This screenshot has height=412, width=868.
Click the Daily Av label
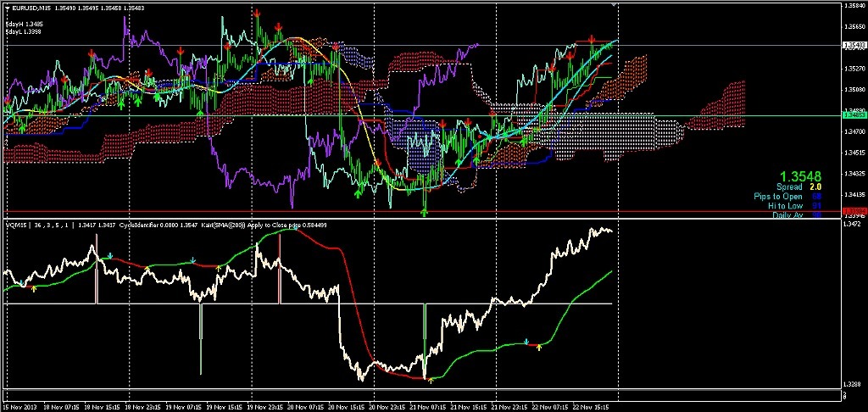pos(787,214)
